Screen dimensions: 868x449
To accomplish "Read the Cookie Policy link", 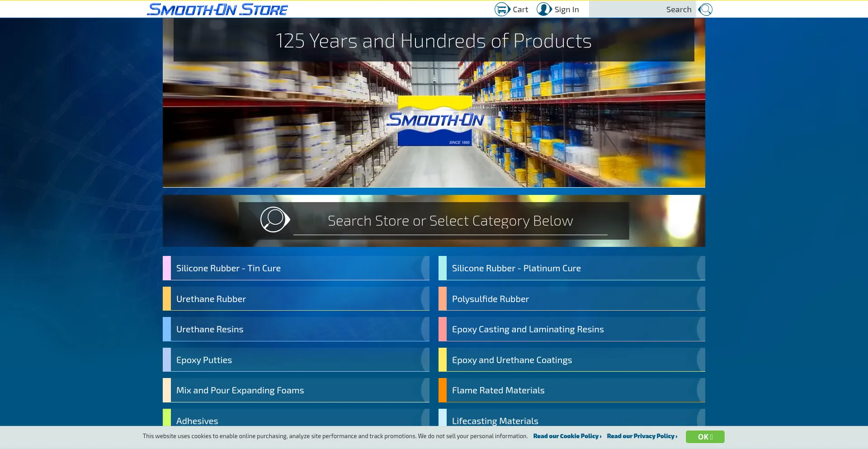I will [567, 436].
